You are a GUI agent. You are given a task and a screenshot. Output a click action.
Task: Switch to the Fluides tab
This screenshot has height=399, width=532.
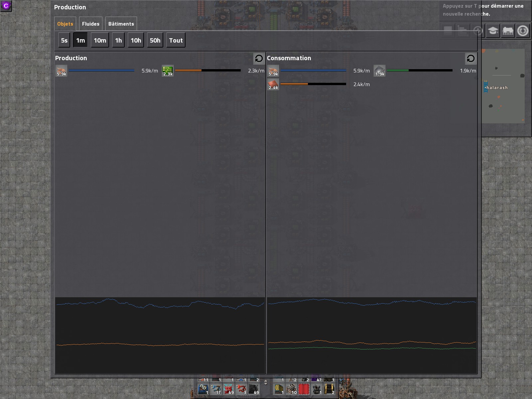(91, 24)
